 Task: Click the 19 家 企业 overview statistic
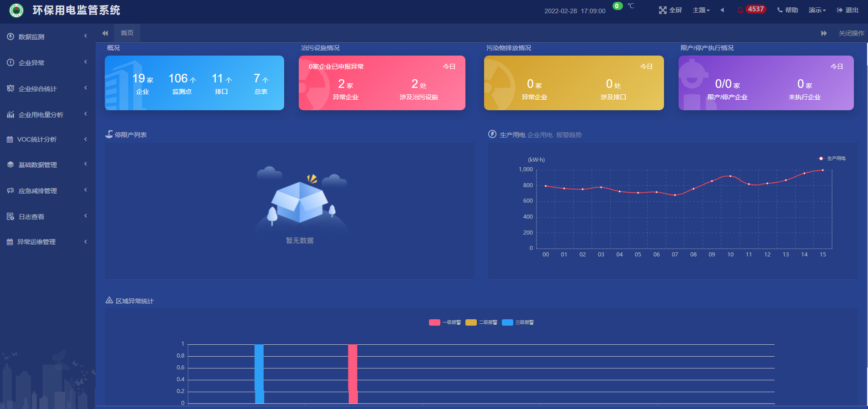tap(143, 84)
